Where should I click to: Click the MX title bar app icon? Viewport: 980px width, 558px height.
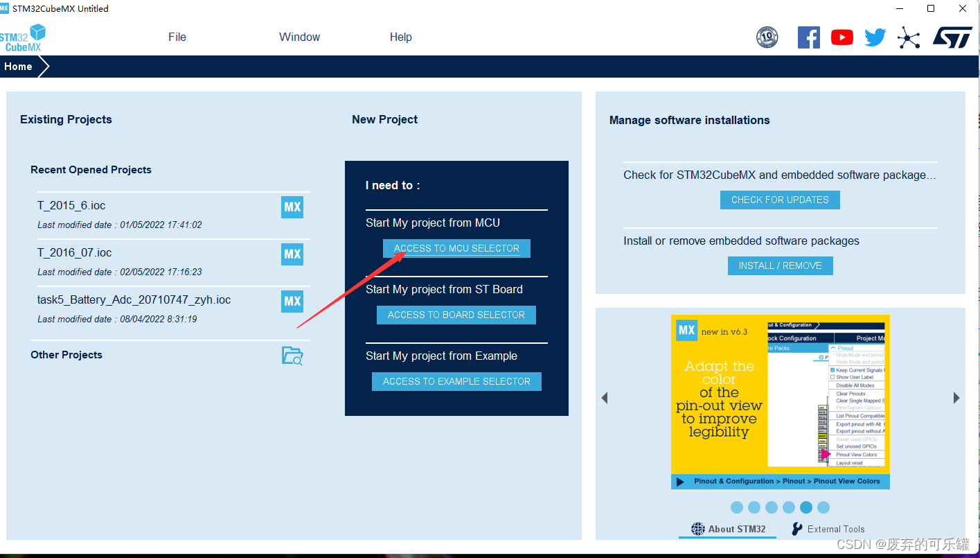5,8
